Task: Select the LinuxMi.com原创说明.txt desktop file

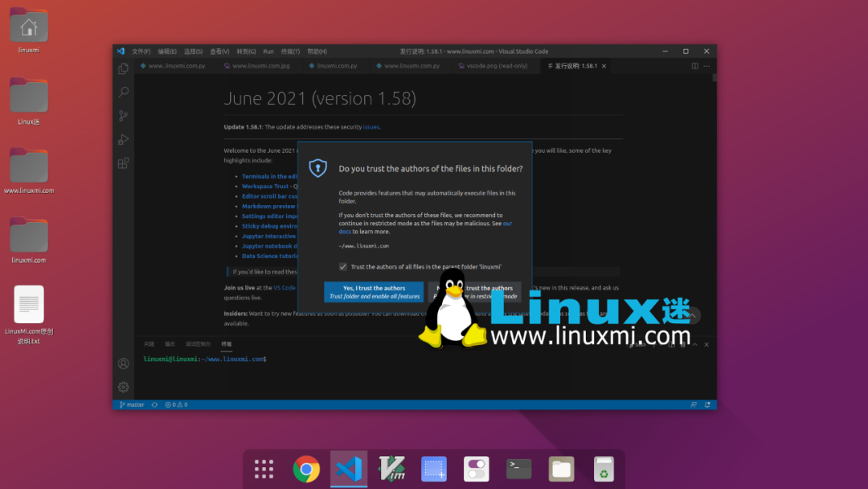Action: point(29,315)
